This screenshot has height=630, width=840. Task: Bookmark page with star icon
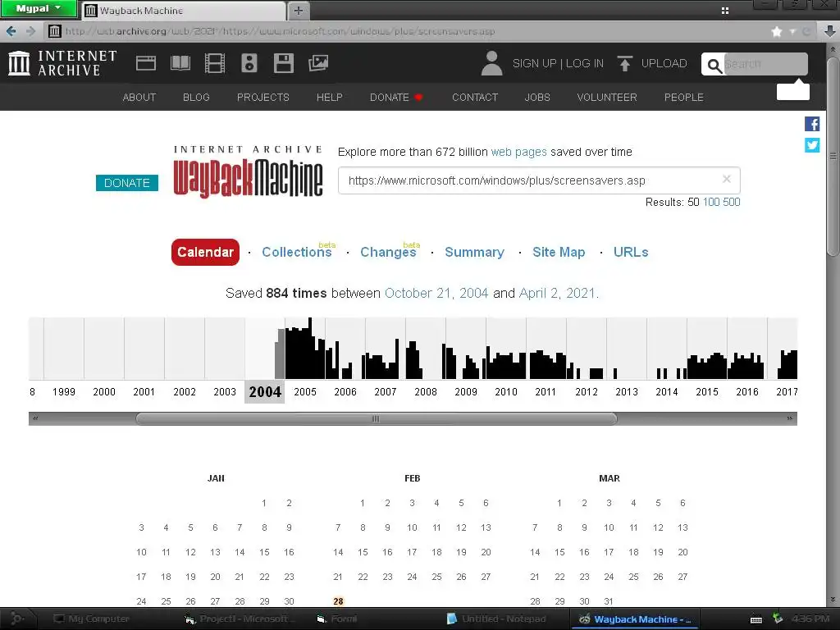click(777, 32)
